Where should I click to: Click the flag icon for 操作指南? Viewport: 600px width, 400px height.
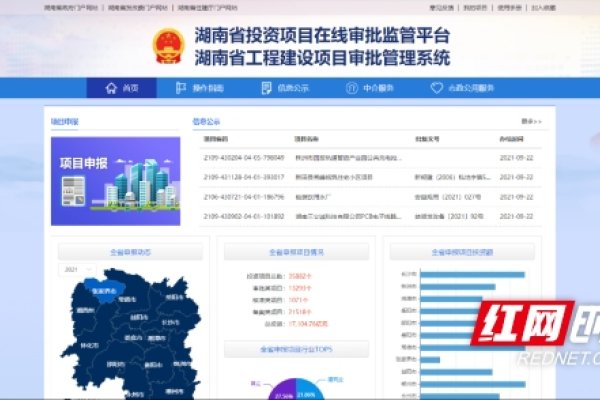[181, 88]
